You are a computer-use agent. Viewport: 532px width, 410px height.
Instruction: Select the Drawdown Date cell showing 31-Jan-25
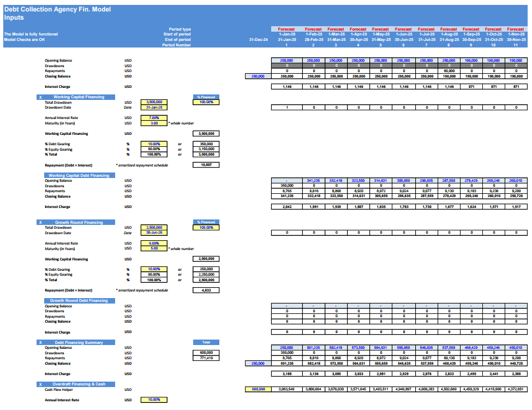[x=154, y=107]
